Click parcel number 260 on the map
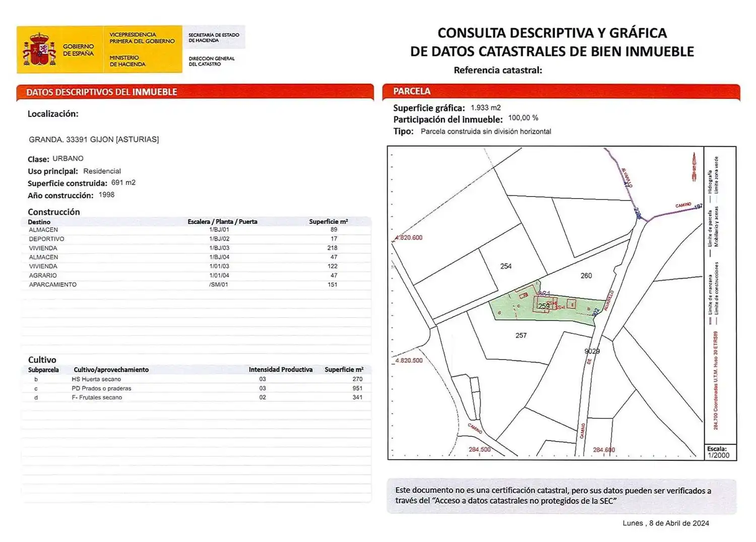This screenshot has width=756, height=542. click(x=586, y=276)
